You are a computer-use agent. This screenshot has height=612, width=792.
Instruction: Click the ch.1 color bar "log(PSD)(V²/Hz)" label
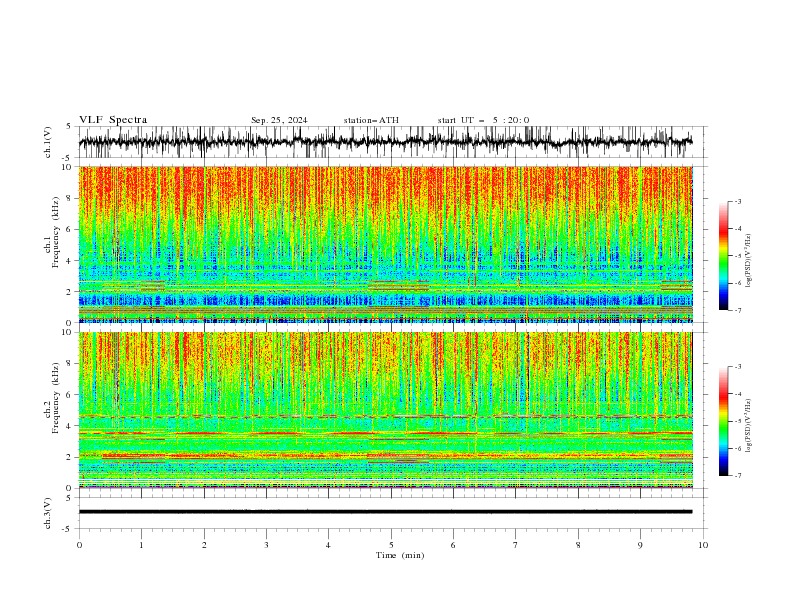tap(749, 261)
